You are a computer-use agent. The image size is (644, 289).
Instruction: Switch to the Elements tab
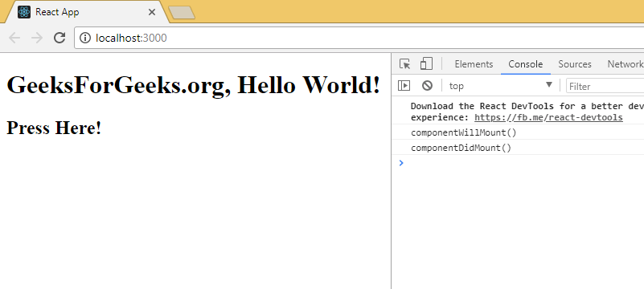(474, 64)
